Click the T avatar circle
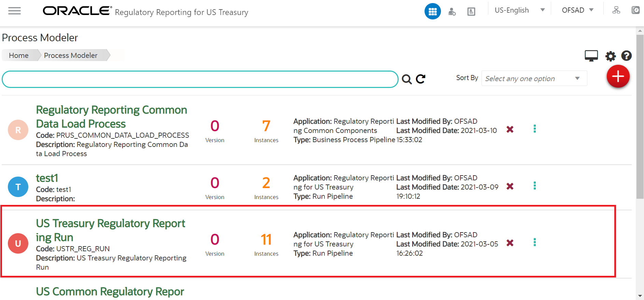Image resolution: width=644 pixels, height=300 pixels. [x=18, y=187]
